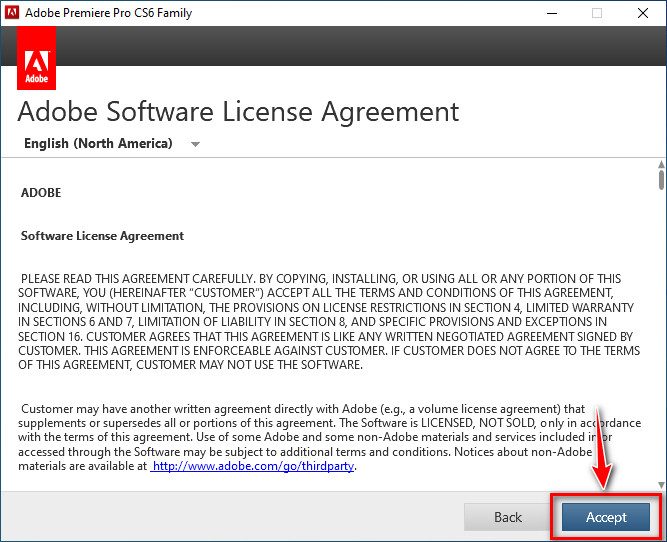The height and width of the screenshot is (542, 667).
Task: Click the disabled maximize button
Action: pyautogui.click(x=597, y=13)
